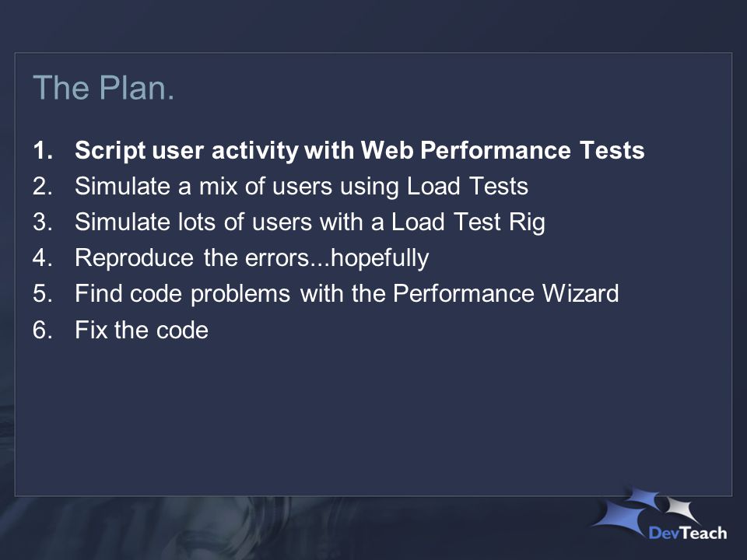
Task: Click the word "hopefully" in item four
Action: click(x=380, y=259)
